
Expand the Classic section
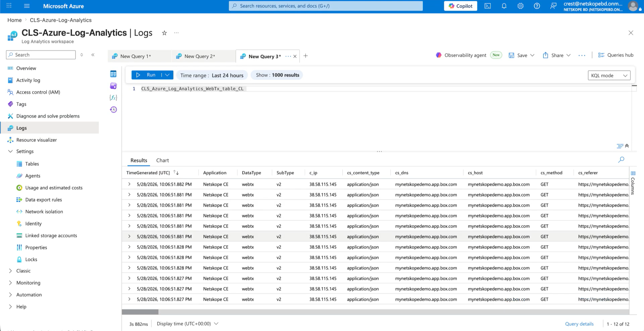point(10,271)
